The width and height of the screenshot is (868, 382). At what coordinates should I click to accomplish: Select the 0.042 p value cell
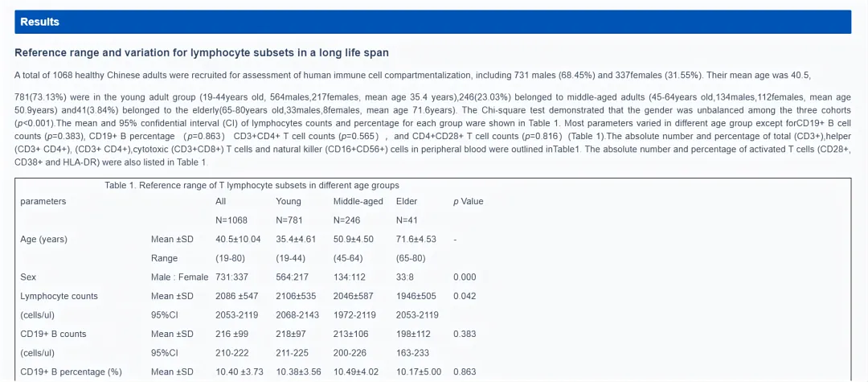point(465,296)
